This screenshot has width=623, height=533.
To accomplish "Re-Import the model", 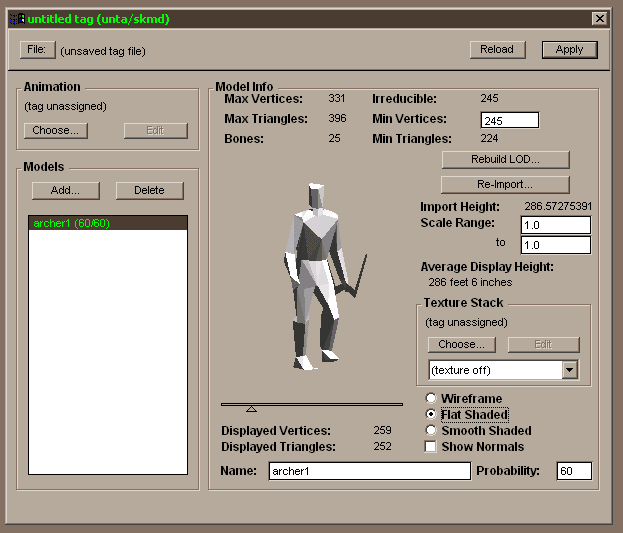I will (505, 184).
